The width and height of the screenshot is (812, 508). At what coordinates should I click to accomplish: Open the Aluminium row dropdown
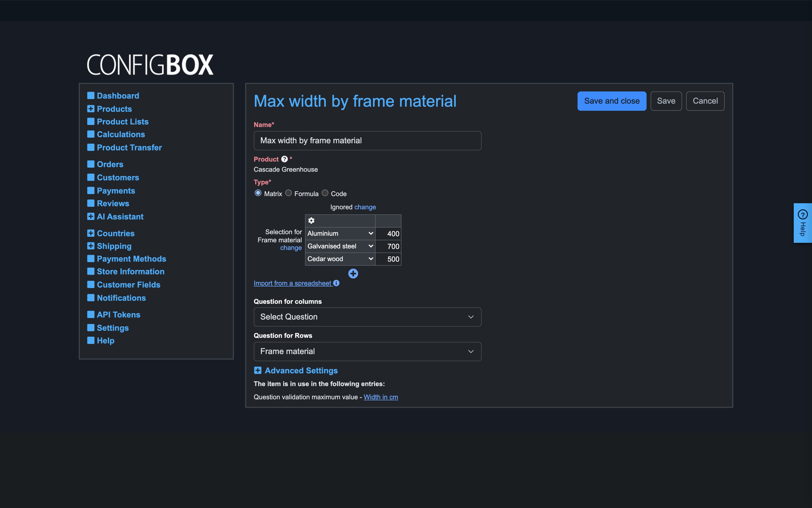point(340,233)
